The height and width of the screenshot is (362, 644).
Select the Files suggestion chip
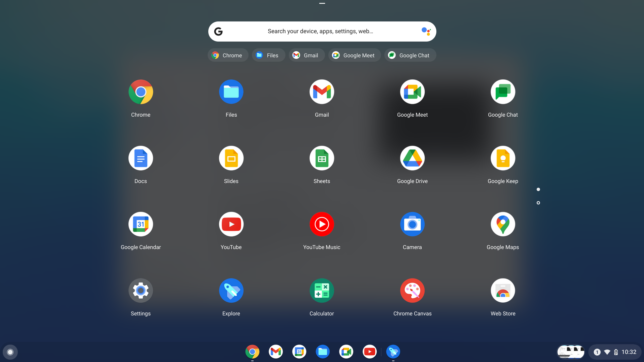[268, 55]
